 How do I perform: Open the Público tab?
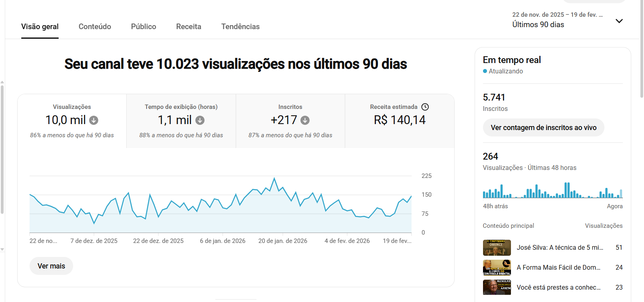pyautogui.click(x=143, y=27)
